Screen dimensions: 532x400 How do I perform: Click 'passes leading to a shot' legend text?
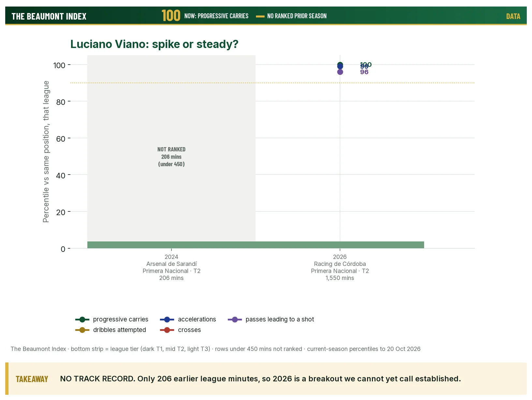(280, 319)
